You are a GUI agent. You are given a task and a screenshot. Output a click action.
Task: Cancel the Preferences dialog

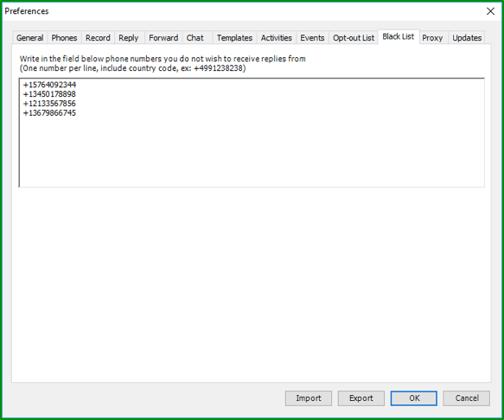[x=467, y=398]
